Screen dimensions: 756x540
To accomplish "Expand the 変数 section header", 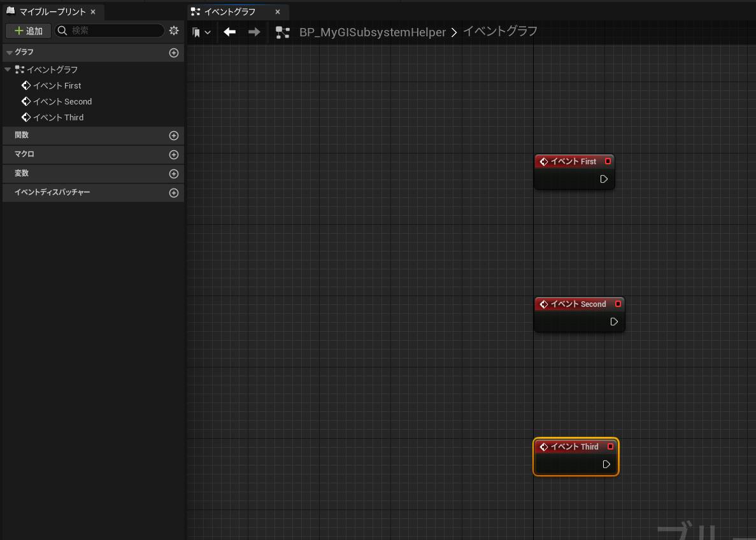I will click(93, 174).
